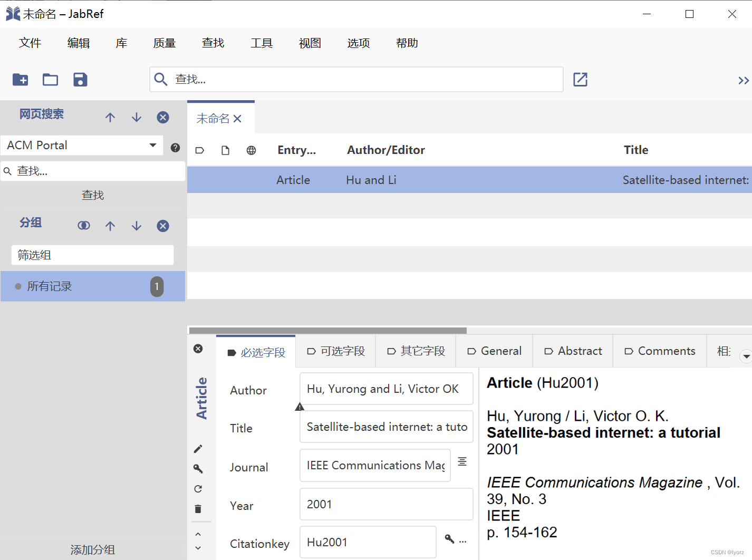Move groups panel up
The height and width of the screenshot is (560, 752).
[x=110, y=226]
